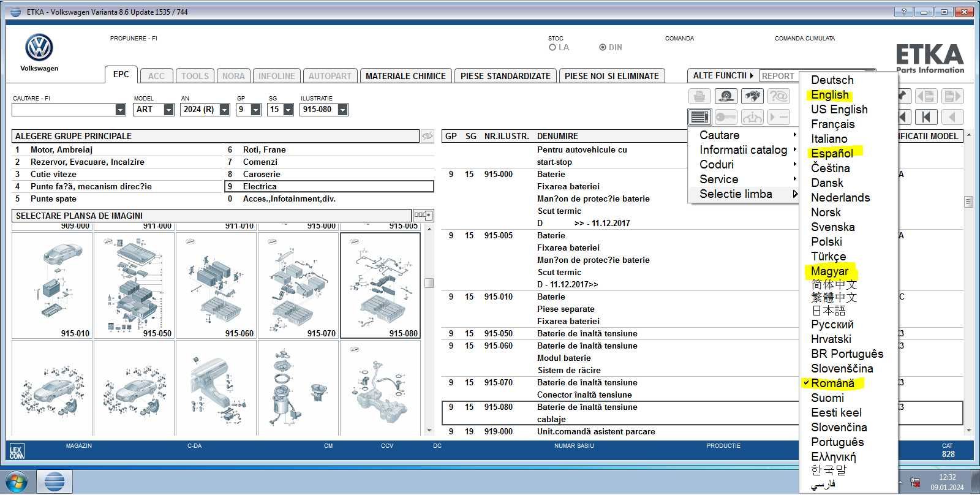Open the Piese Noi Si Eliminate tab
Viewport: 980px width, 495px height.
click(612, 76)
